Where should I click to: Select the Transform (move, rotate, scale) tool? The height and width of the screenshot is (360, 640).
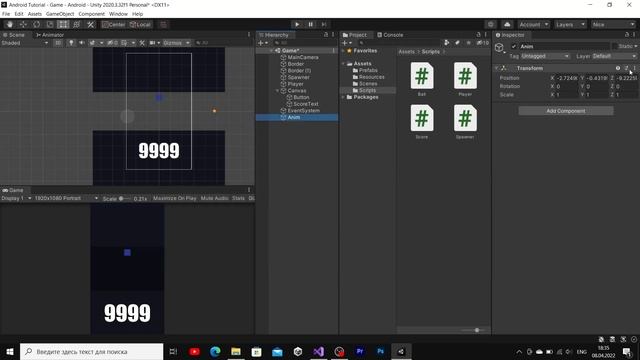point(77,24)
